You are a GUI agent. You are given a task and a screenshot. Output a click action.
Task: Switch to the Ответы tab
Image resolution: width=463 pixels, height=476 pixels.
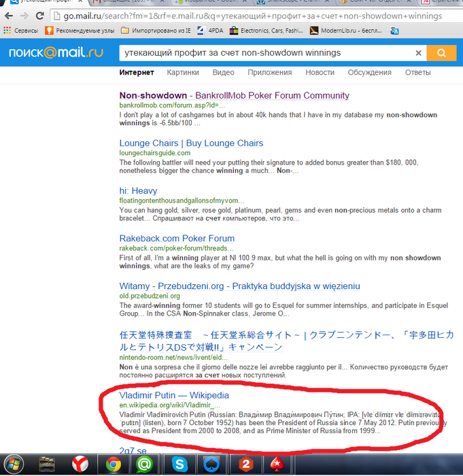click(417, 73)
